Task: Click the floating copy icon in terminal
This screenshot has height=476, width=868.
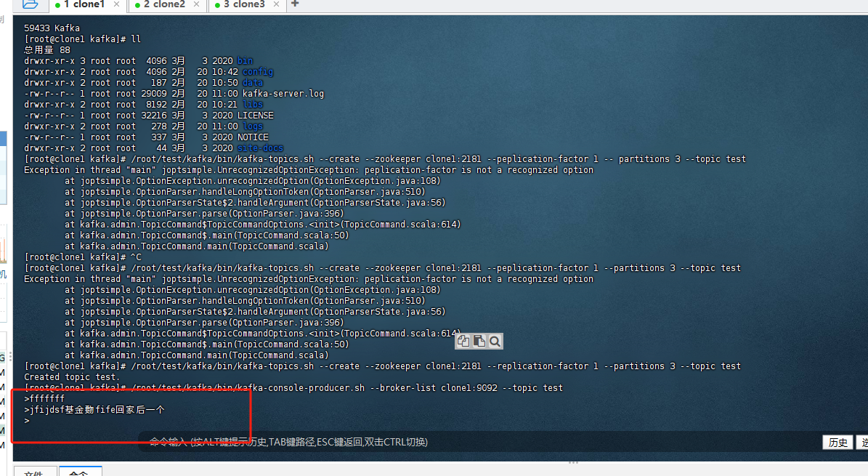Action: point(463,342)
